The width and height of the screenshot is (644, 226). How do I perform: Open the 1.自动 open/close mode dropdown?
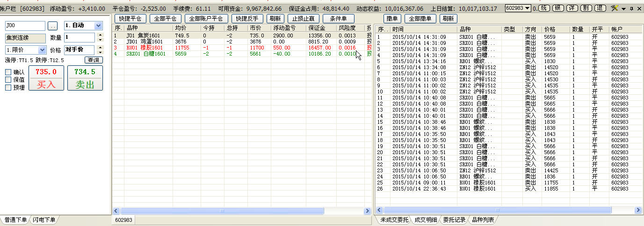click(98, 26)
